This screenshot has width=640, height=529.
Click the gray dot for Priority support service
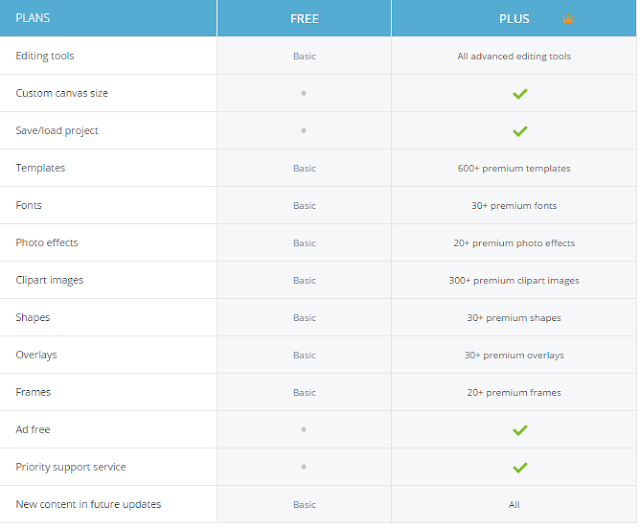coord(303,467)
